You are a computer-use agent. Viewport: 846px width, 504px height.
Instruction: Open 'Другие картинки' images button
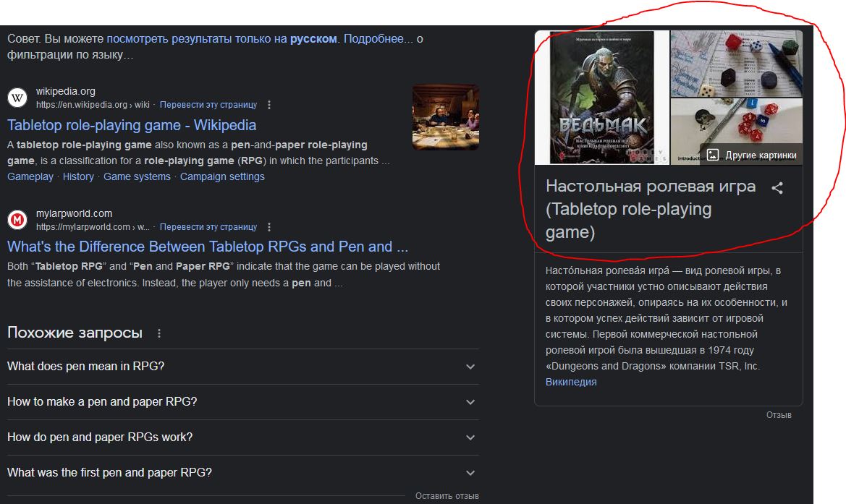click(x=752, y=155)
